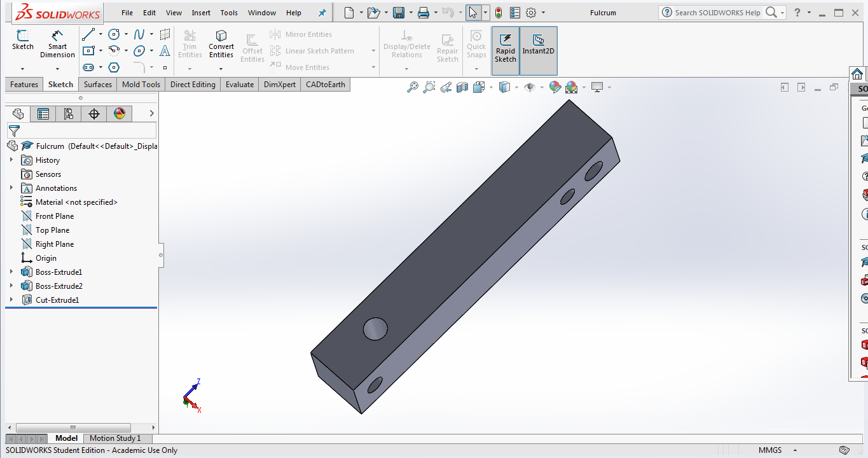The height and width of the screenshot is (458, 868).
Task: Click the Rebuild traffic light icon
Action: pos(499,13)
